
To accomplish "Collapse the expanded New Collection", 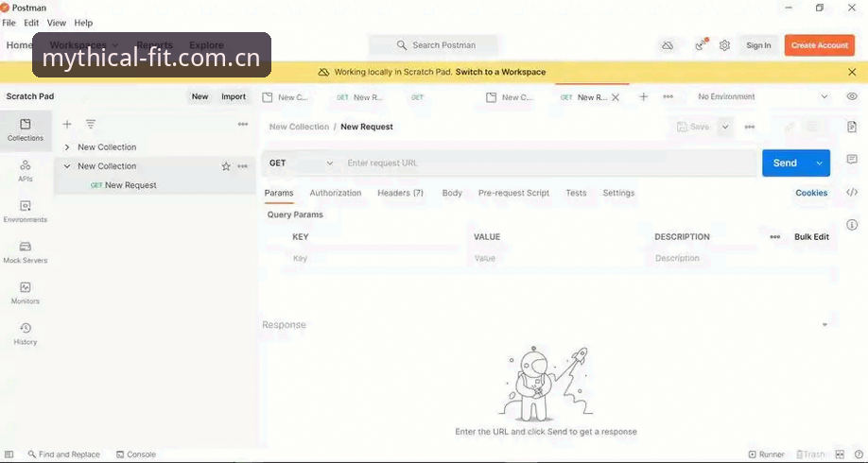I will point(67,166).
